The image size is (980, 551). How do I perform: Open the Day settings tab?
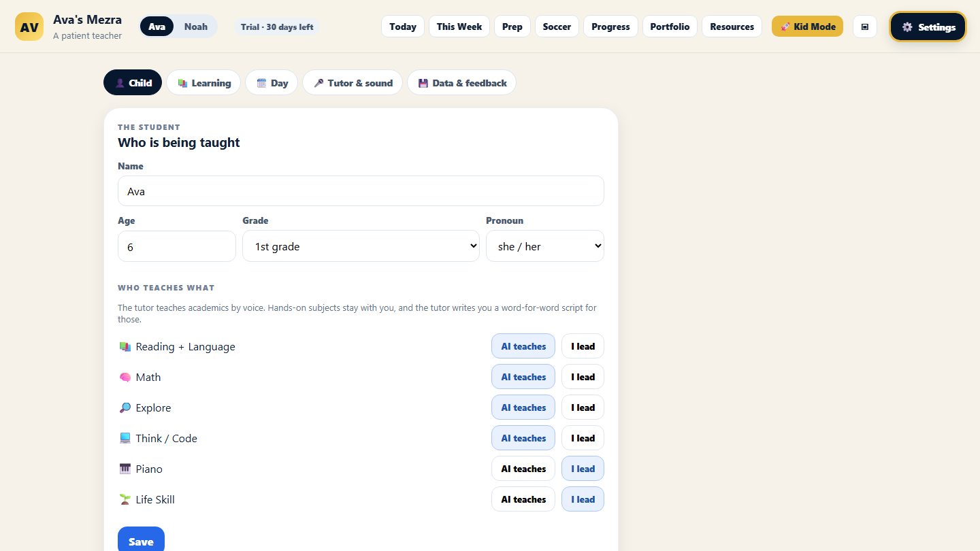click(272, 83)
